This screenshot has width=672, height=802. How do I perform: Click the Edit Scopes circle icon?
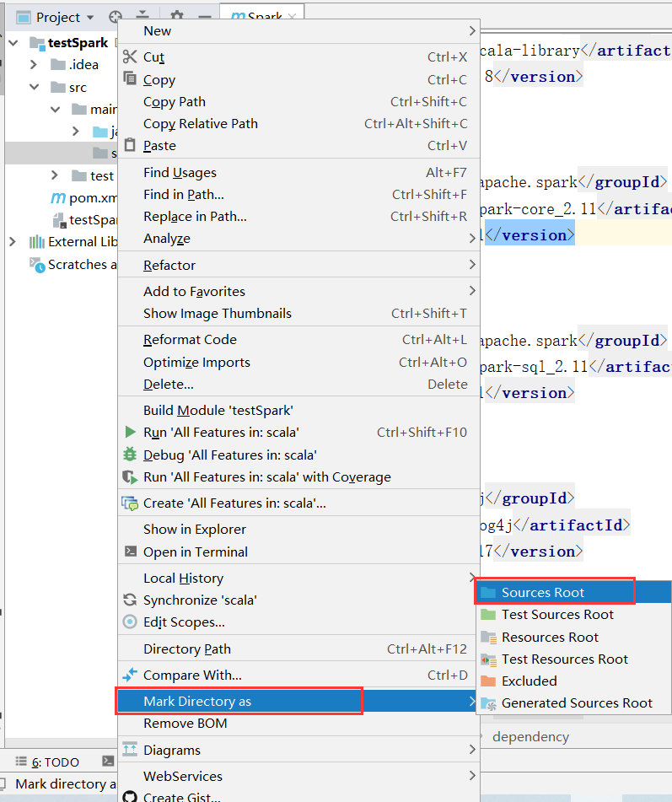(130, 622)
